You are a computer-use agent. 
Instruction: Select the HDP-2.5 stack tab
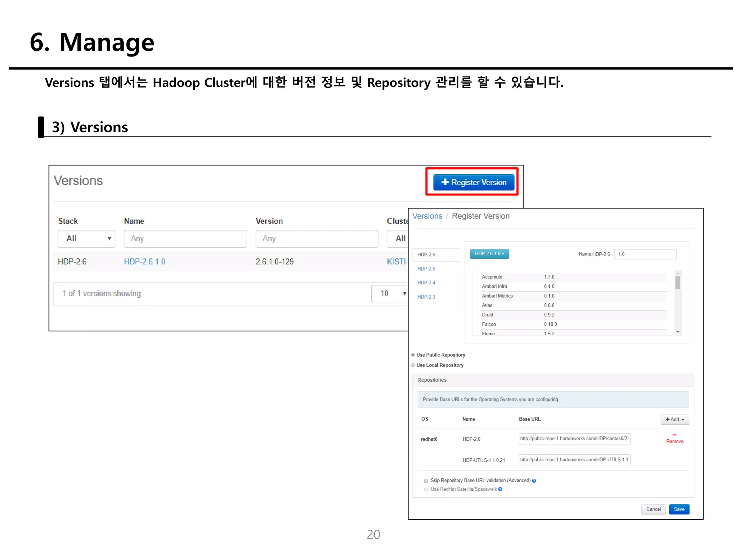(426, 269)
